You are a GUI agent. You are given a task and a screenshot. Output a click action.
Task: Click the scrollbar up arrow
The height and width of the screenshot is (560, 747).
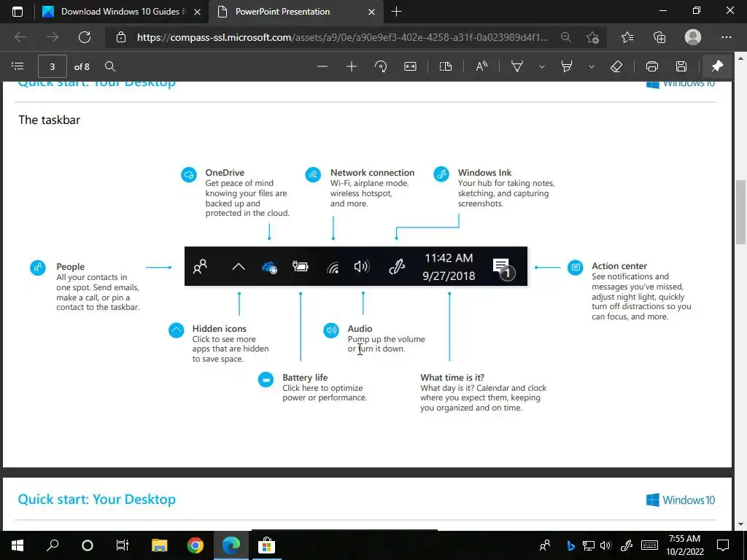pyautogui.click(x=741, y=58)
